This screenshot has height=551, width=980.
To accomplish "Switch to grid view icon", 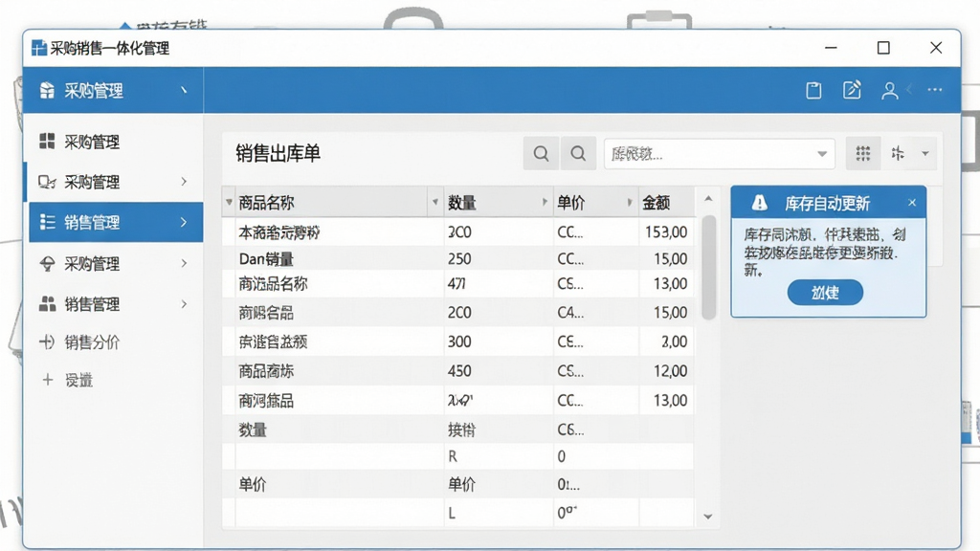I will [863, 153].
